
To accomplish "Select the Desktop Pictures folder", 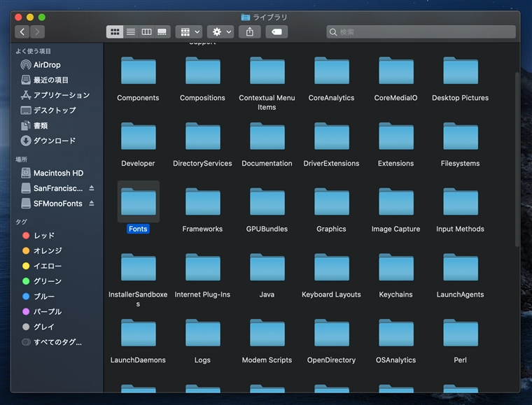I will [461, 71].
